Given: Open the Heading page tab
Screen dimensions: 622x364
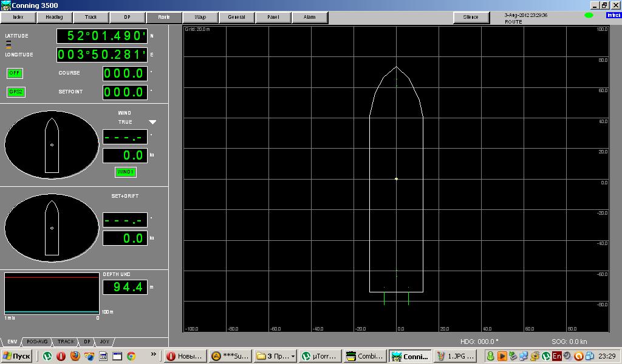Looking at the screenshot, I should pyautogui.click(x=54, y=17).
